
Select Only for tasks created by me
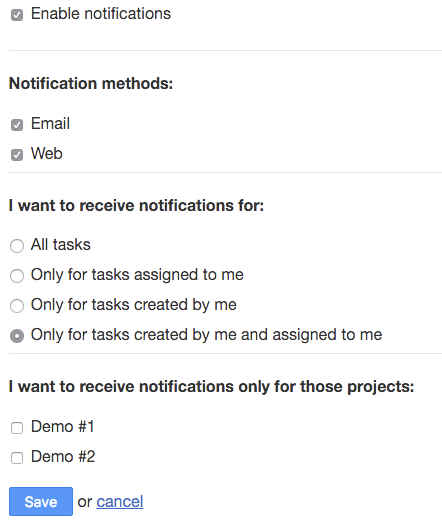[17, 306]
